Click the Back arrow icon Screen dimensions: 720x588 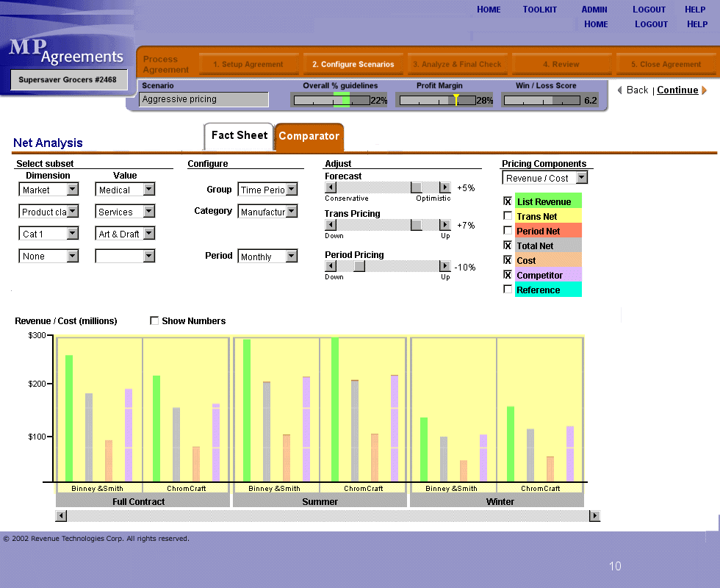pos(620,90)
